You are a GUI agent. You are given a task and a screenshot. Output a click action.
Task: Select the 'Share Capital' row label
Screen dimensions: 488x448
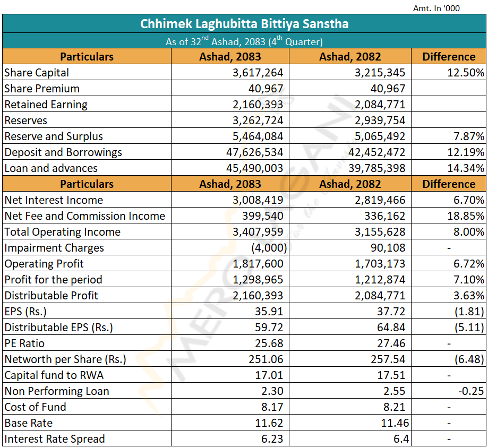tap(37, 73)
